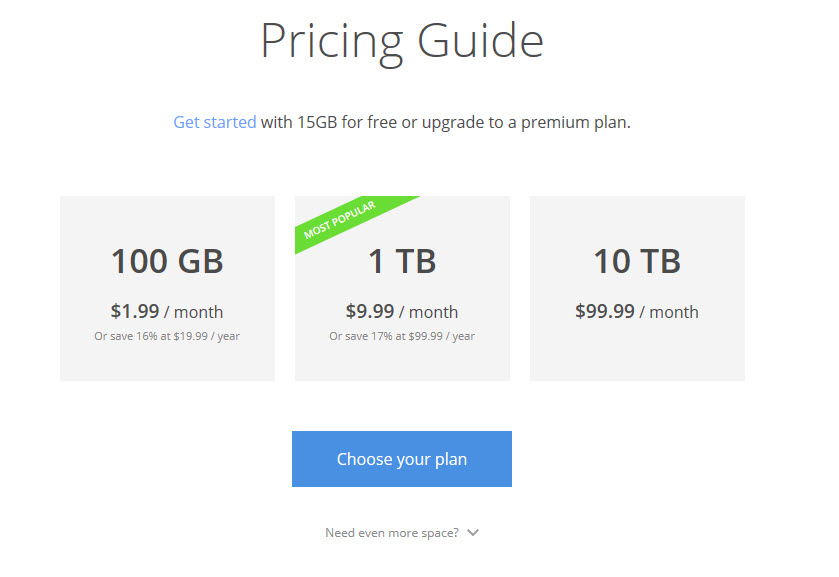Image resolution: width=839 pixels, height=577 pixels.
Task: Expand the Need even more space chevron
Action: point(472,533)
